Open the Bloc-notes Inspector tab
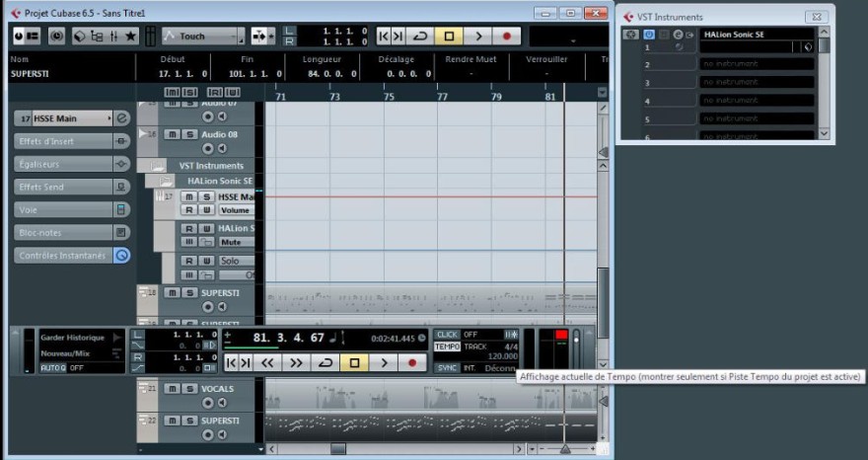The image size is (868, 460). point(63,233)
